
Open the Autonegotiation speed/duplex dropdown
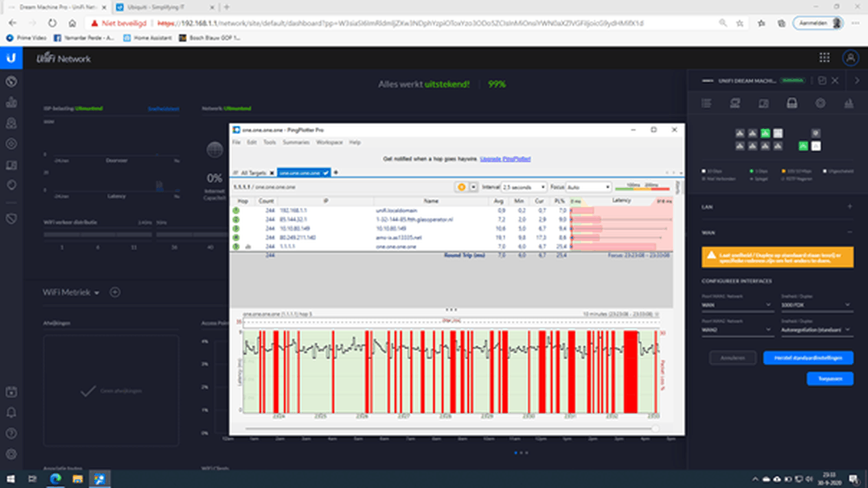pyautogui.click(x=816, y=330)
